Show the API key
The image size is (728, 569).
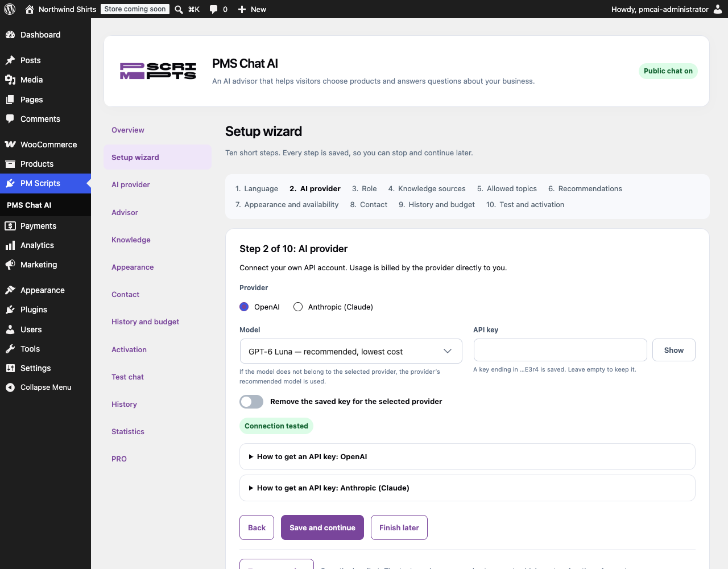(x=674, y=350)
